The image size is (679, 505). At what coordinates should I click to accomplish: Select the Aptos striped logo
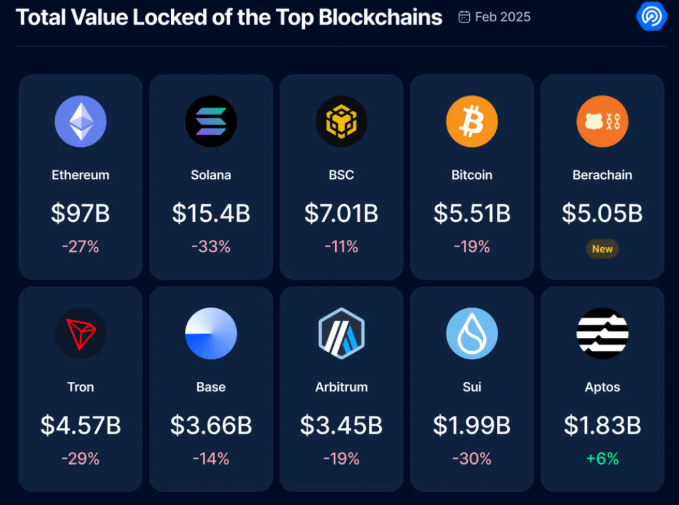click(602, 334)
